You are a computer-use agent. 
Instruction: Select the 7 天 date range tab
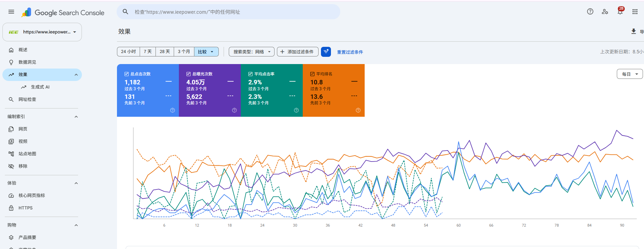148,52
